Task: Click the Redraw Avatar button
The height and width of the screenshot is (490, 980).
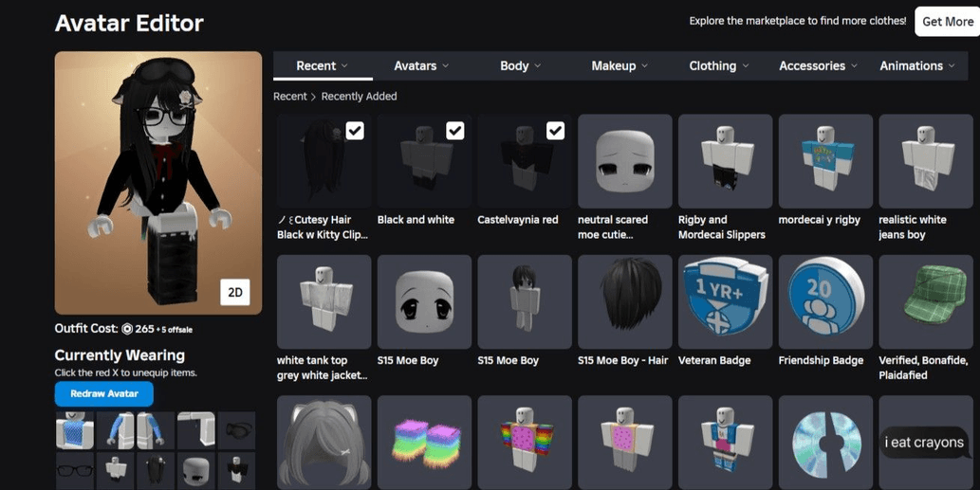Action: pos(103,394)
